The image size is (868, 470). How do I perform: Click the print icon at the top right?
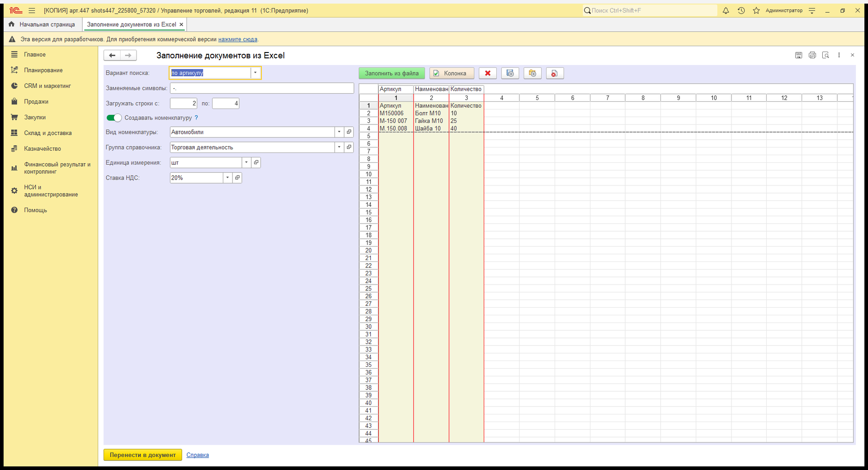812,55
